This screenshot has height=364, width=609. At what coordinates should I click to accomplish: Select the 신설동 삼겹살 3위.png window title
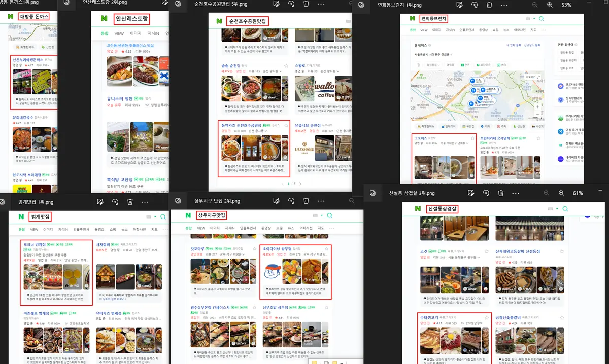pos(412,193)
